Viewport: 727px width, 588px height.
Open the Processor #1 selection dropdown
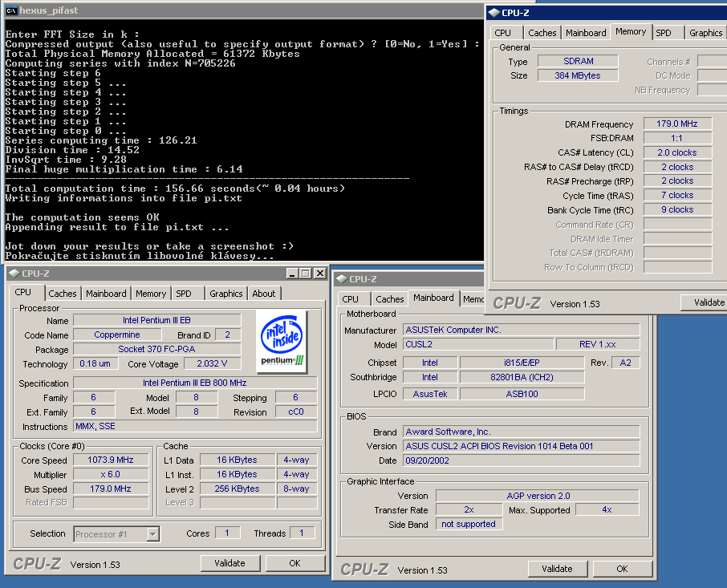(152, 533)
